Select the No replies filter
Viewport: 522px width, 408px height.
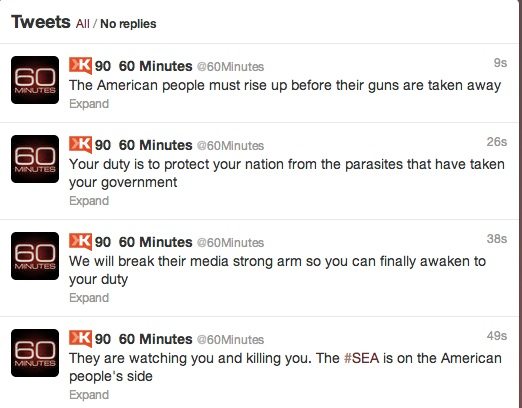point(128,24)
